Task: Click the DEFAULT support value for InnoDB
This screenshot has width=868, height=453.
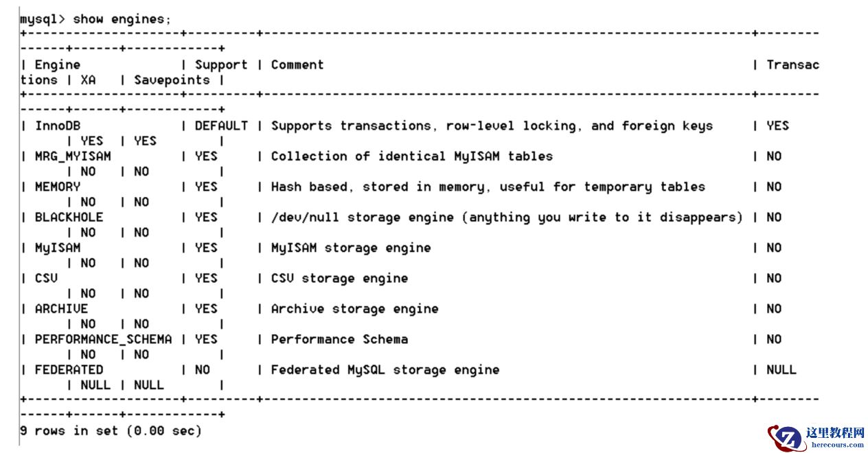Action: pos(221,126)
